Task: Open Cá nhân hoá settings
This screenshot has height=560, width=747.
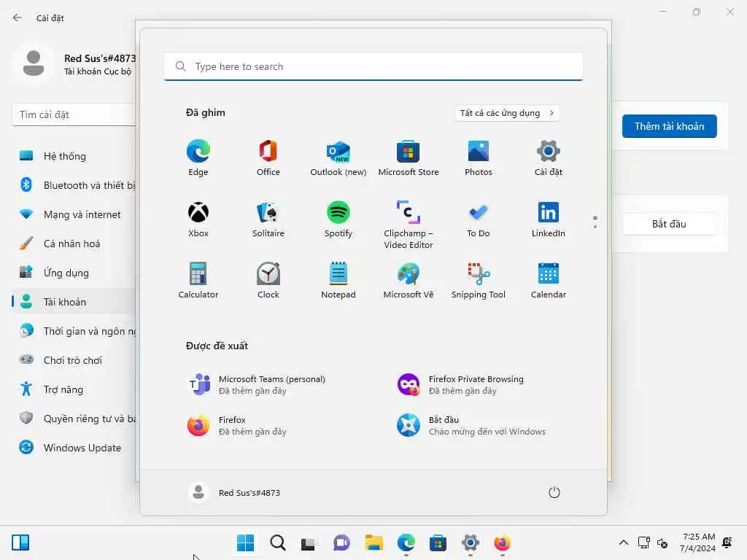Action: pyautogui.click(x=74, y=244)
